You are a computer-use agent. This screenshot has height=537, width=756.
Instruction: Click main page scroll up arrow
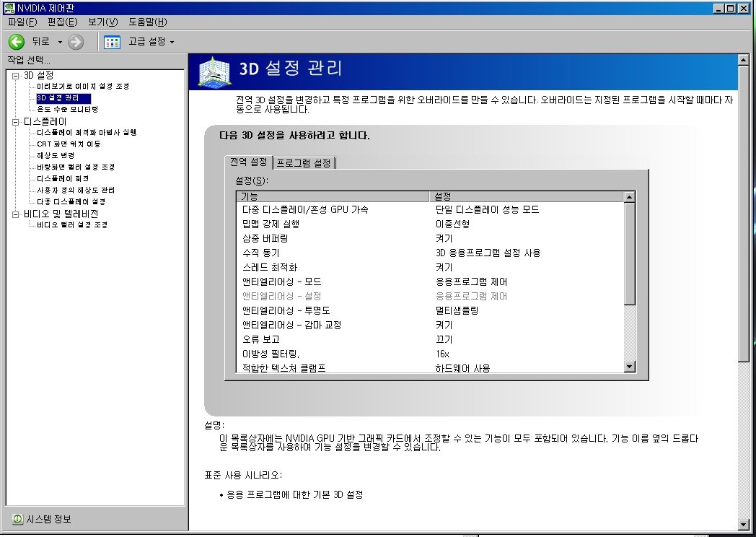743,61
